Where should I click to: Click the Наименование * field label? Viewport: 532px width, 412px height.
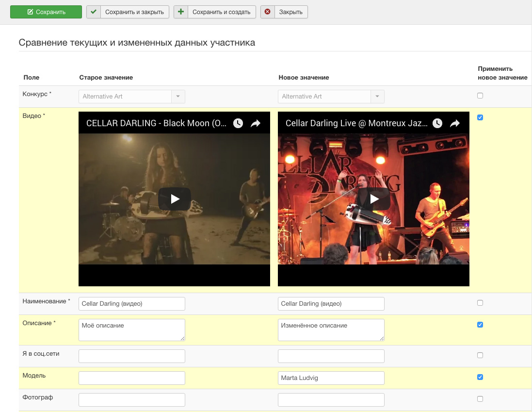[46, 301]
